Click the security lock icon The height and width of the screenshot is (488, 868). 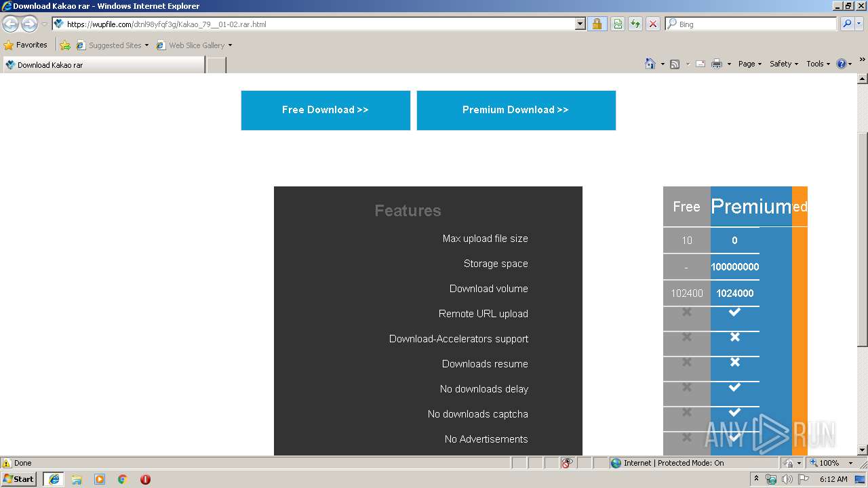coord(597,24)
